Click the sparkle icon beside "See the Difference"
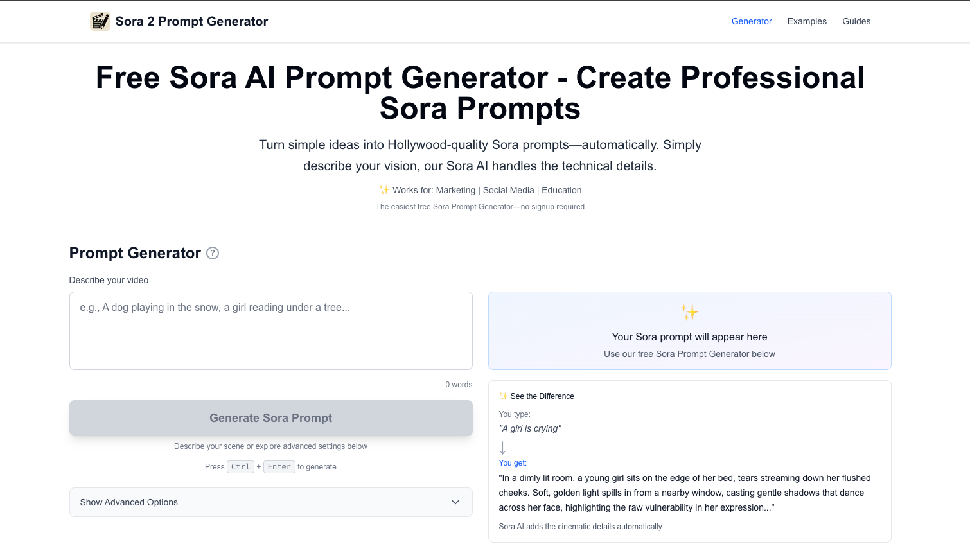 click(504, 396)
